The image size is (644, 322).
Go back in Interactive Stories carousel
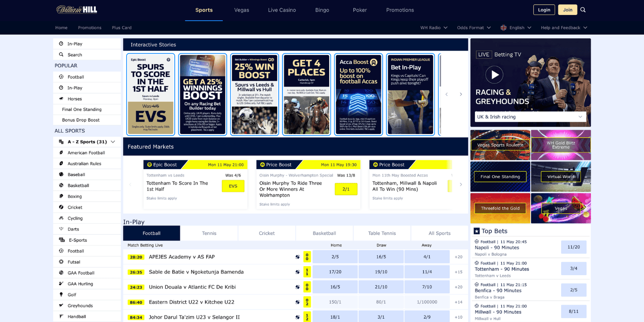click(447, 94)
